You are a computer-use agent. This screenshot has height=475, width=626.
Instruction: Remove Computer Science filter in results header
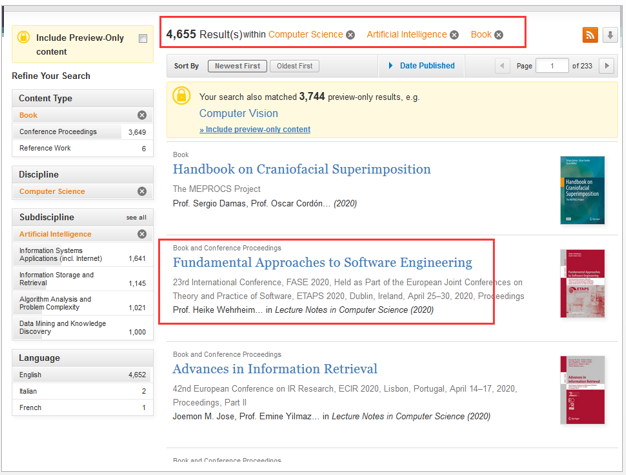click(x=350, y=35)
